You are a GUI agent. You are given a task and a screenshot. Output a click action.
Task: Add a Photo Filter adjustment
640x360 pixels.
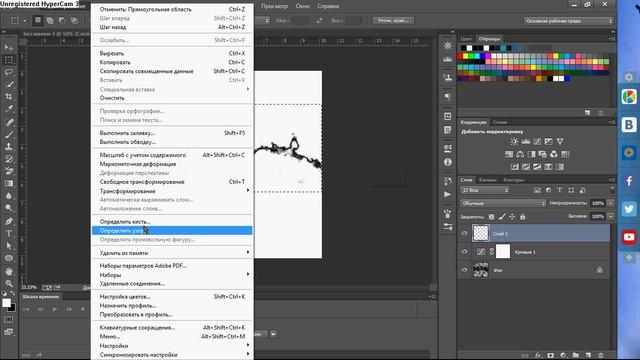coord(542,154)
